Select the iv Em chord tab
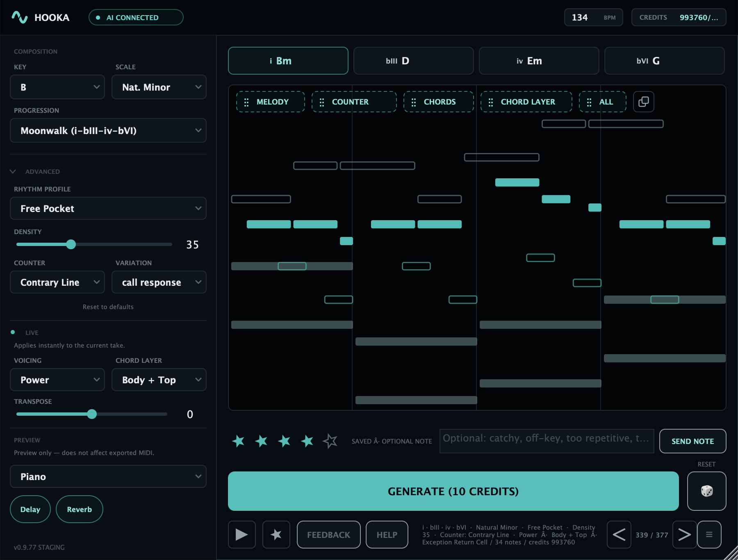The image size is (738, 560). coord(539,61)
